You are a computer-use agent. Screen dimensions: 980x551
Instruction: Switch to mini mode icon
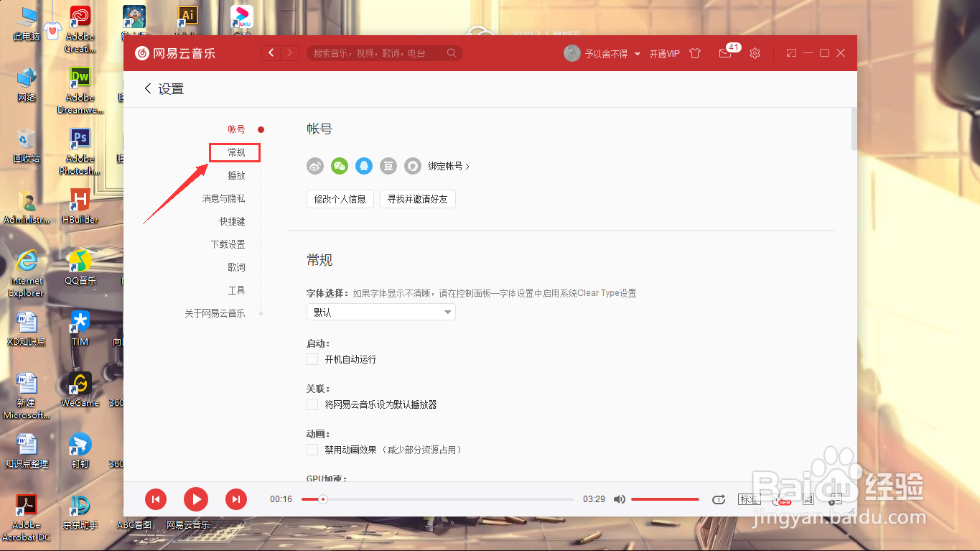(791, 53)
